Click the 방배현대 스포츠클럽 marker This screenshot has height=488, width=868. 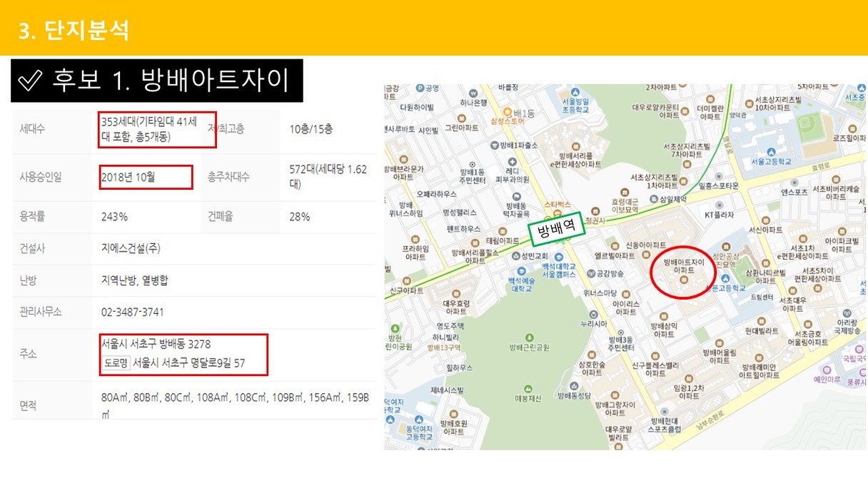tap(665, 412)
